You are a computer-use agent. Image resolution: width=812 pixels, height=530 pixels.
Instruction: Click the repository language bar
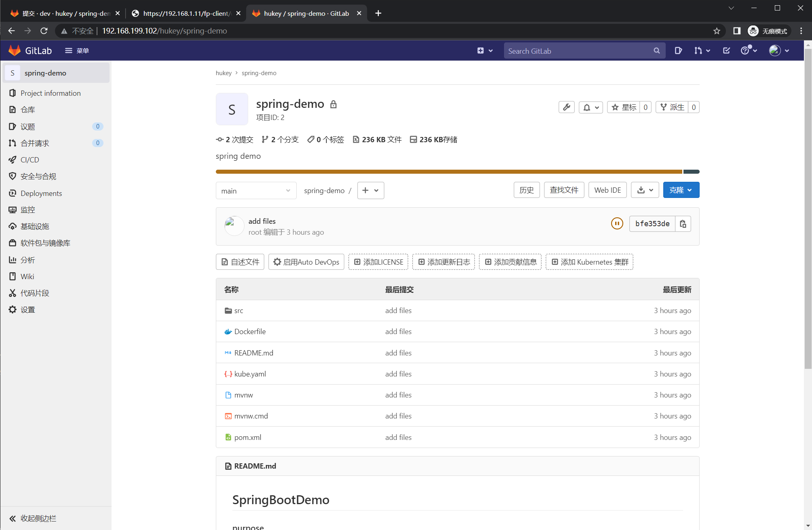[x=458, y=172]
